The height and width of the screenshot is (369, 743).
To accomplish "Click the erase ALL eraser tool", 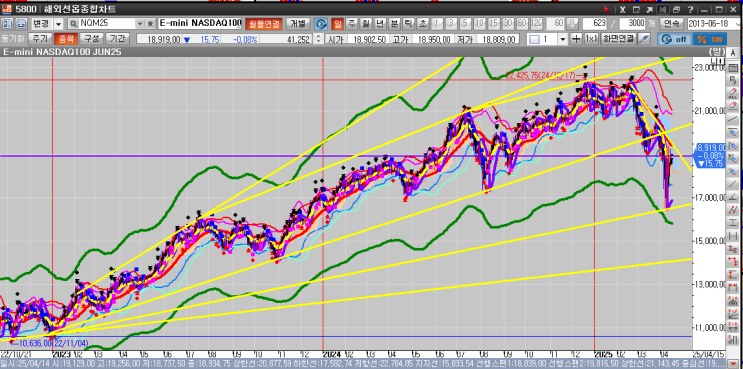I will coord(734,94).
